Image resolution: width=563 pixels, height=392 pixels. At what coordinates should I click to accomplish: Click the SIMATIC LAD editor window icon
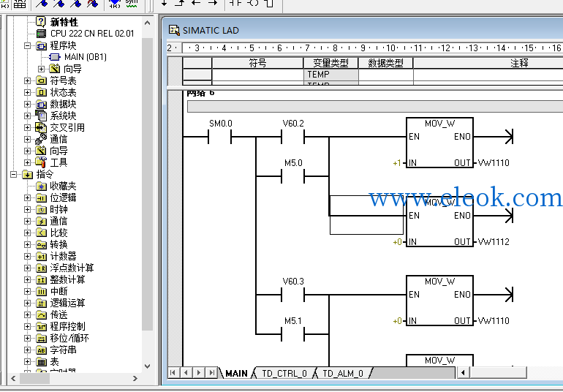(174, 30)
